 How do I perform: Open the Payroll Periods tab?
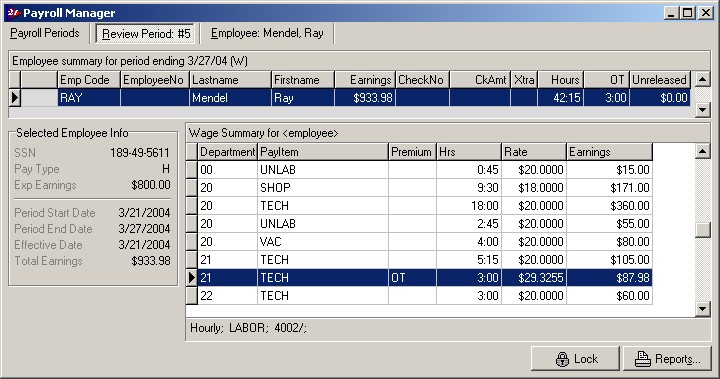pos(45,33)
